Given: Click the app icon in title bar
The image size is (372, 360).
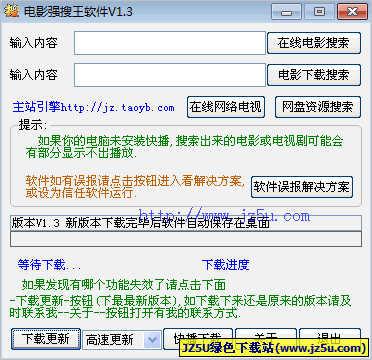Looking at the screenshot, I should [11, 11].
